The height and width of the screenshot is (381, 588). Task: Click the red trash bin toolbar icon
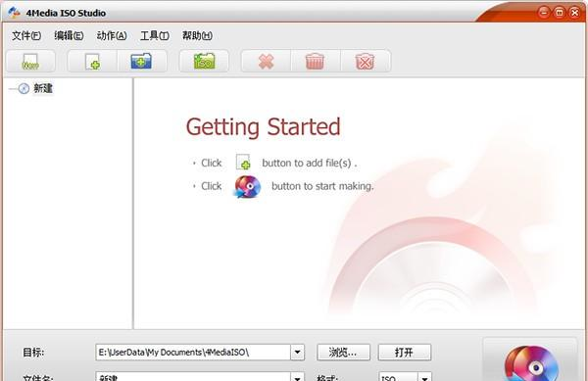pos(315,61)
